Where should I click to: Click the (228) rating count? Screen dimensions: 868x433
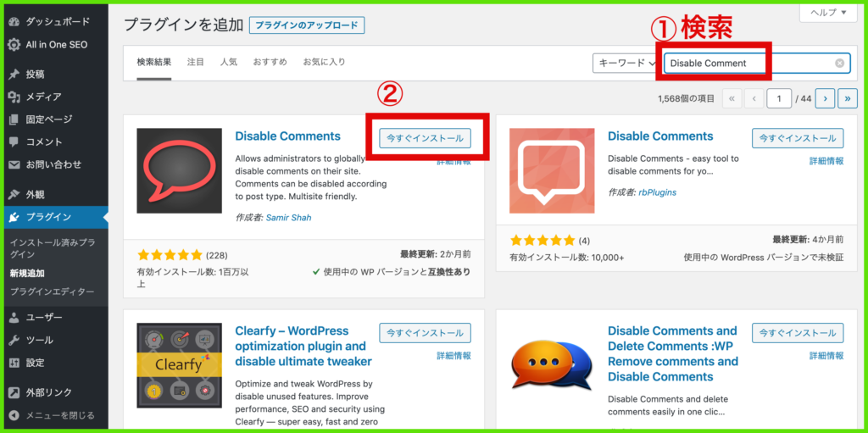pos(216,255)
